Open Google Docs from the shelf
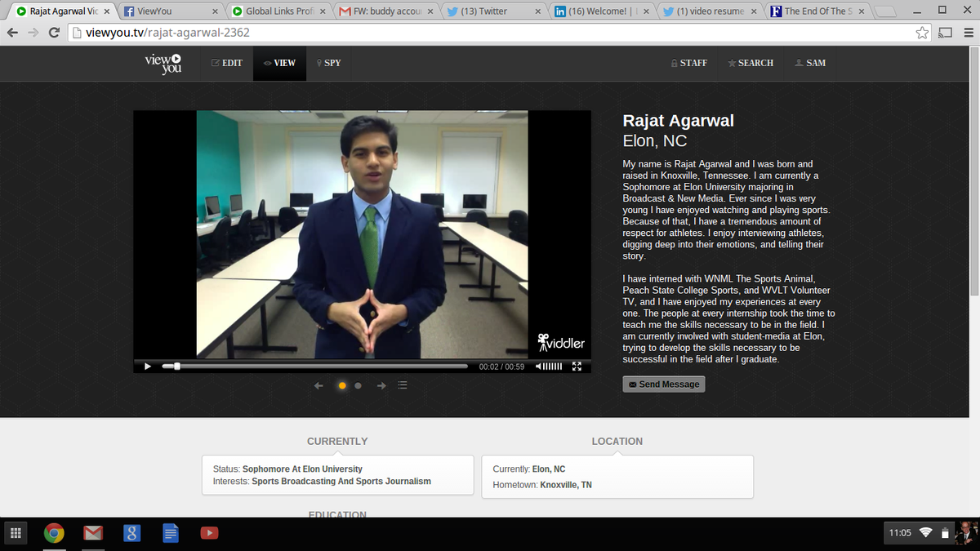The width and height of the screenshot is (980, 551). (170, 534)
